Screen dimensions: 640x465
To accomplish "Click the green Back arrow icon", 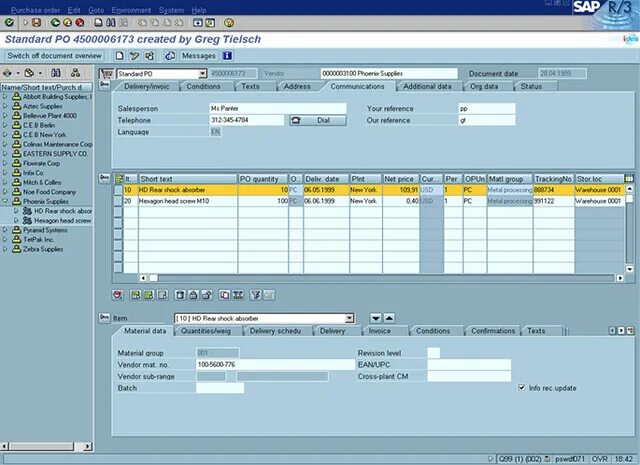I will point(55,22).
